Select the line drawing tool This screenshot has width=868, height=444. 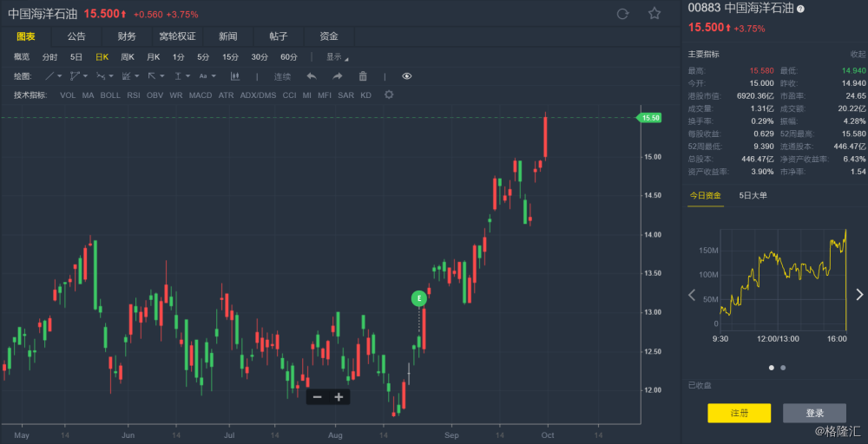(x=49, y=76)
